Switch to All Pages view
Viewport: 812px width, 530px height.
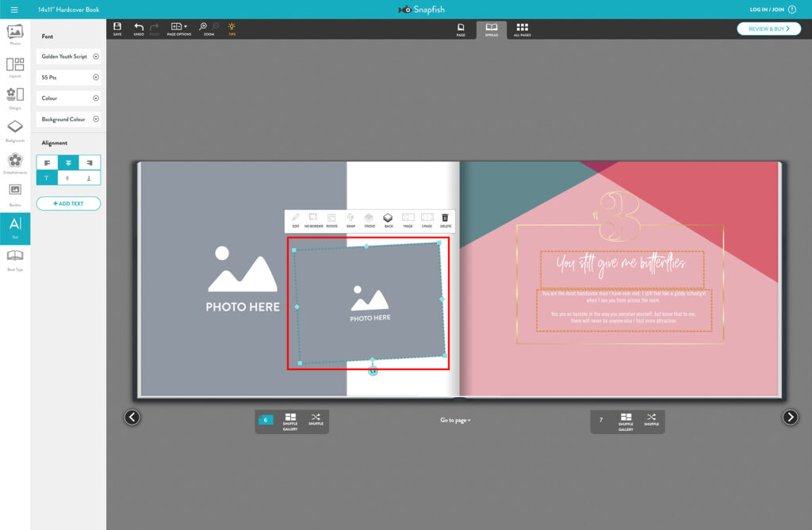(x=522, y=29)
